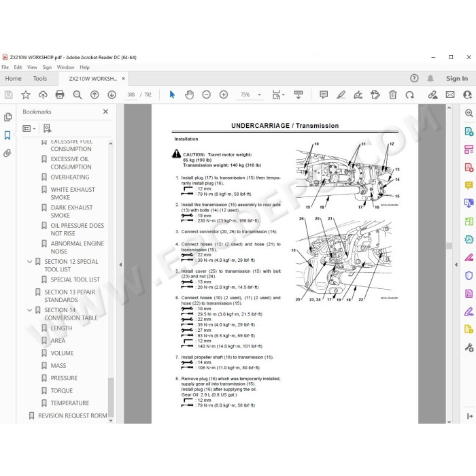Open the OVERHEATING bookmark
The image size is (476, 476).
[x=70, y=177]
